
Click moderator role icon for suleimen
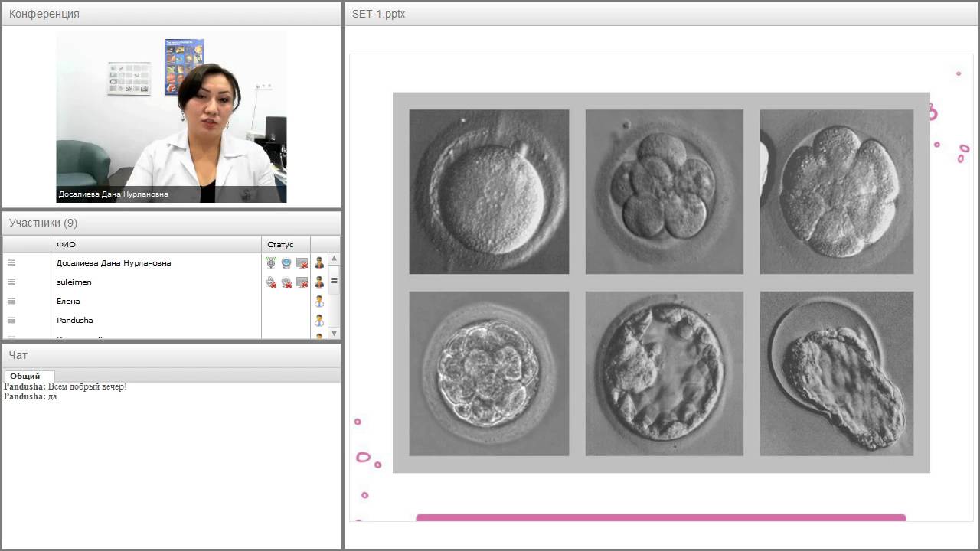point(319,282)
